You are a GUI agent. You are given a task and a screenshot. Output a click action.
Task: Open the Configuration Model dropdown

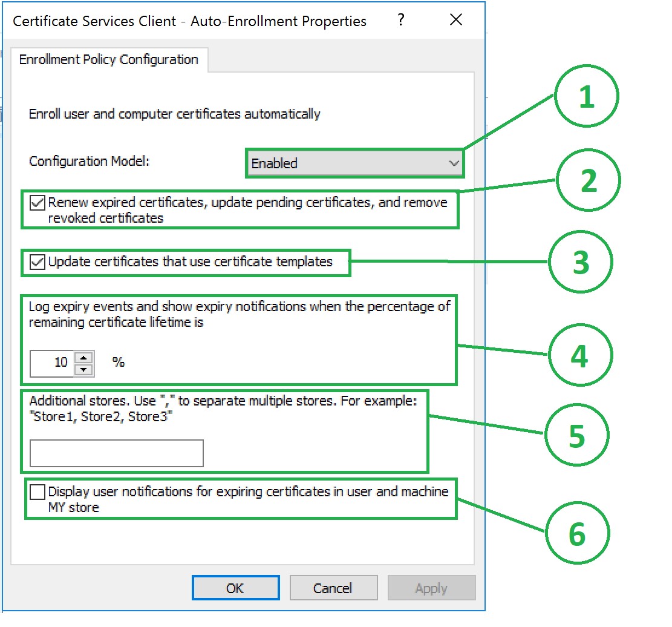pyautogui.click(x=354, y=163)
